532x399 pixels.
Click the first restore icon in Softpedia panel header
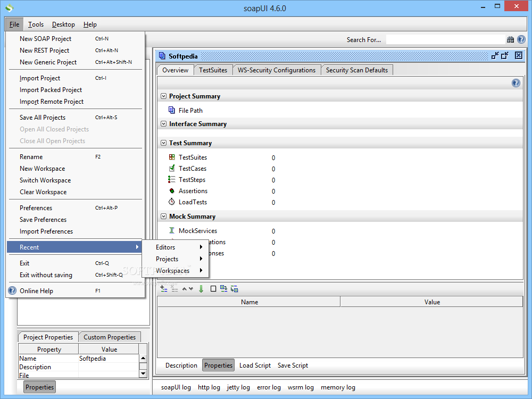pyautogui.click(x=495, y=55)
